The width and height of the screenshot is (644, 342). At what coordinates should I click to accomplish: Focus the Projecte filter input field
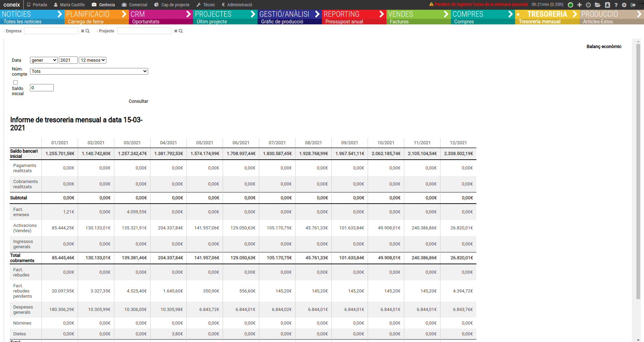(144, 31)
